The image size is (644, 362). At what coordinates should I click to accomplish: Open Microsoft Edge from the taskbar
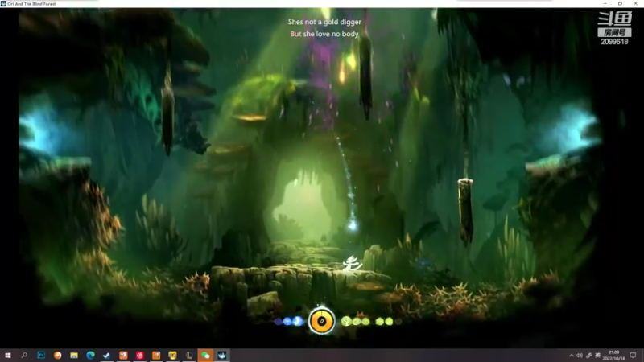90,355
